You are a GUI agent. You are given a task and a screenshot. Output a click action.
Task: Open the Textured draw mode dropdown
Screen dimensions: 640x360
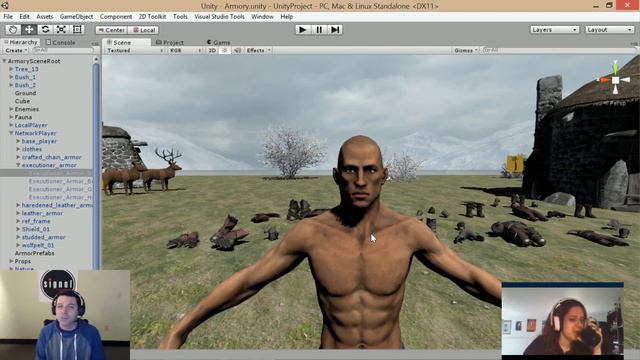click(x=135, y=50)
